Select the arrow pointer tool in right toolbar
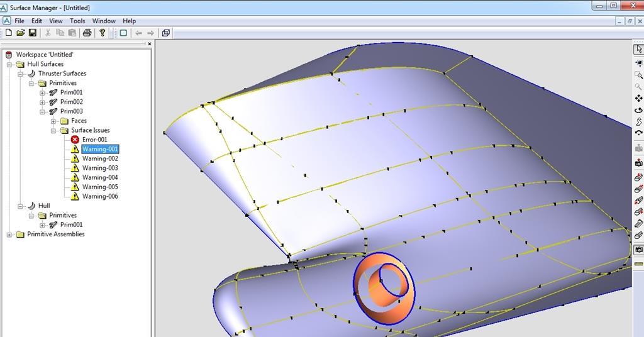The image size is (644, 337). point(639,49)
